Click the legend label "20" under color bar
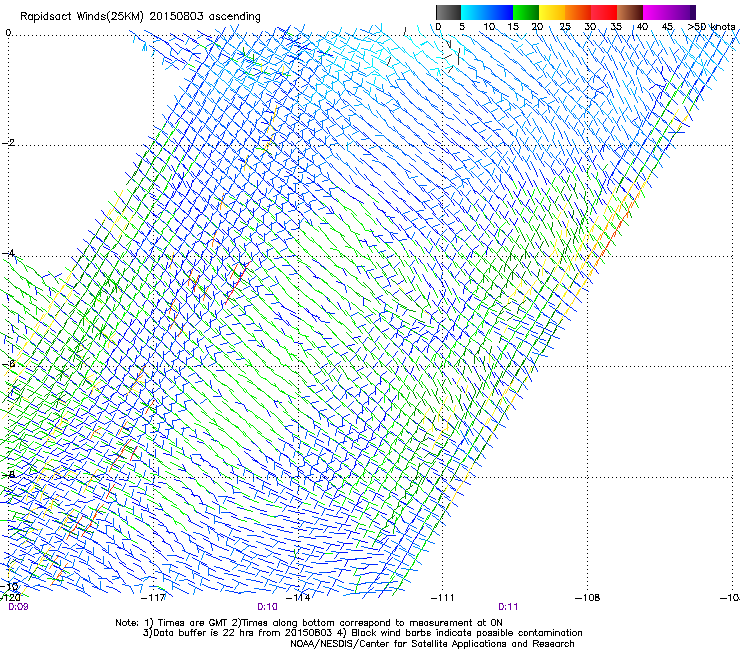Screen dimensions: 740x650 tap(538, 27)
